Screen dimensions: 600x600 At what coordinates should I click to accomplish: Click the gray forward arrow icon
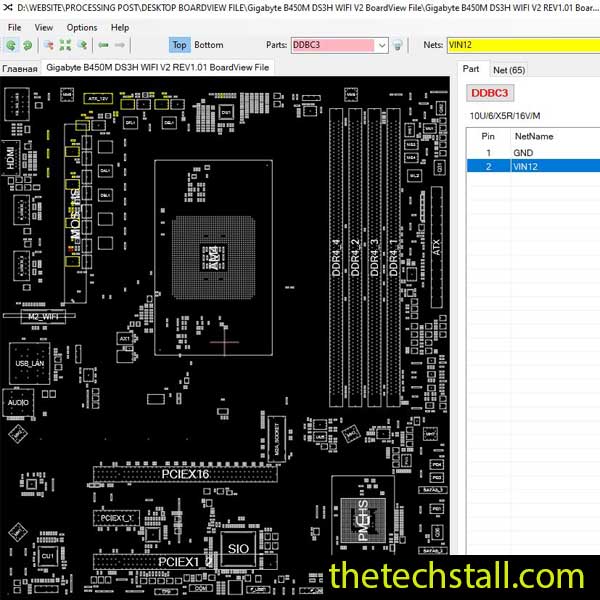(x=119, y=45)
